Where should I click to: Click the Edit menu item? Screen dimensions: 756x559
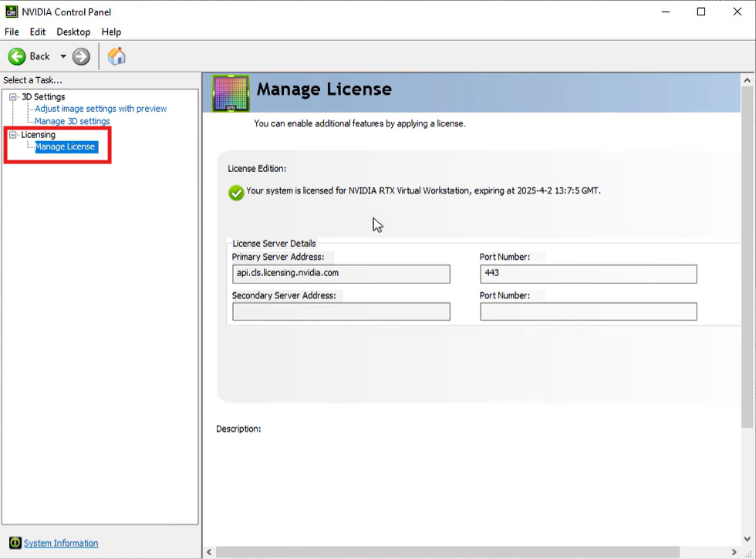(37, 32)
